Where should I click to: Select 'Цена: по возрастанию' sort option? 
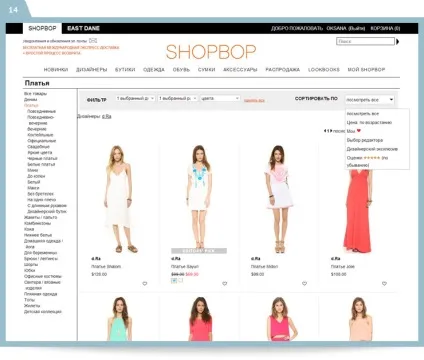click(369, 122)
